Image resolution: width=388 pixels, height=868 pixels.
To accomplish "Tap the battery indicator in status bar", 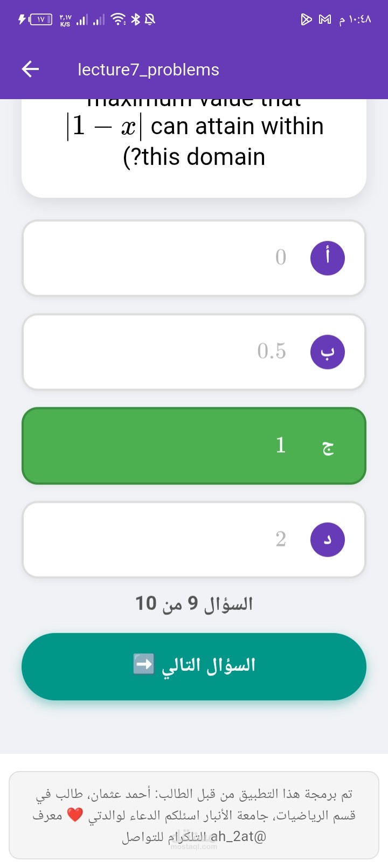I will (x=41, y=19).
